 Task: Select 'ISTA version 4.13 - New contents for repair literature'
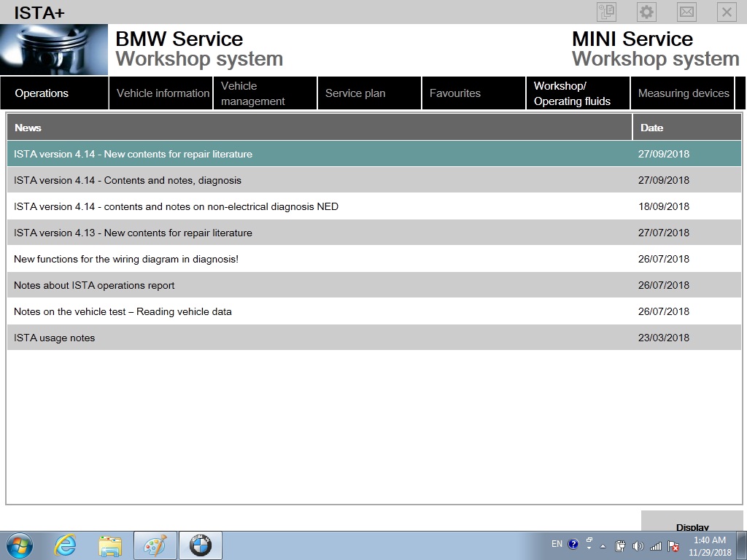pos(374,233)
